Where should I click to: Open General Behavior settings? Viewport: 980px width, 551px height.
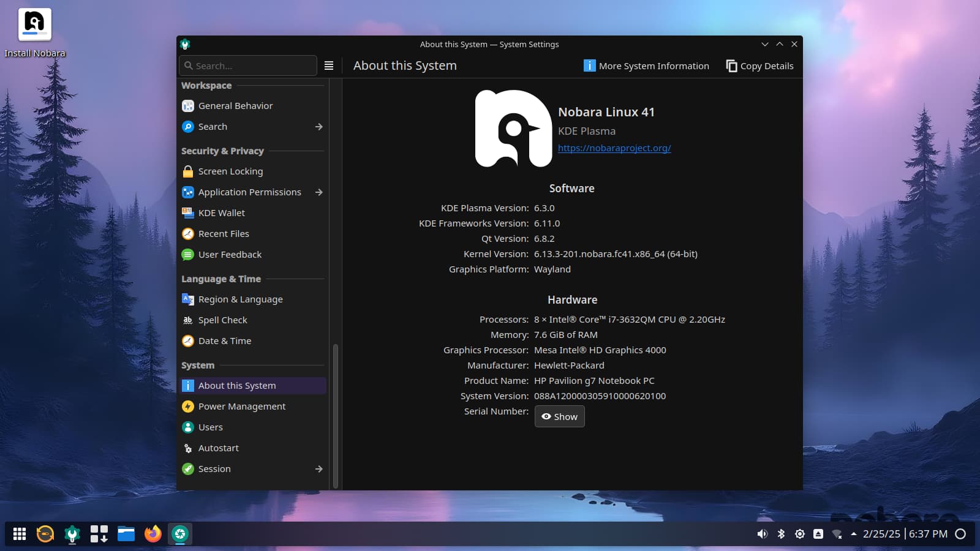(253, 106)
